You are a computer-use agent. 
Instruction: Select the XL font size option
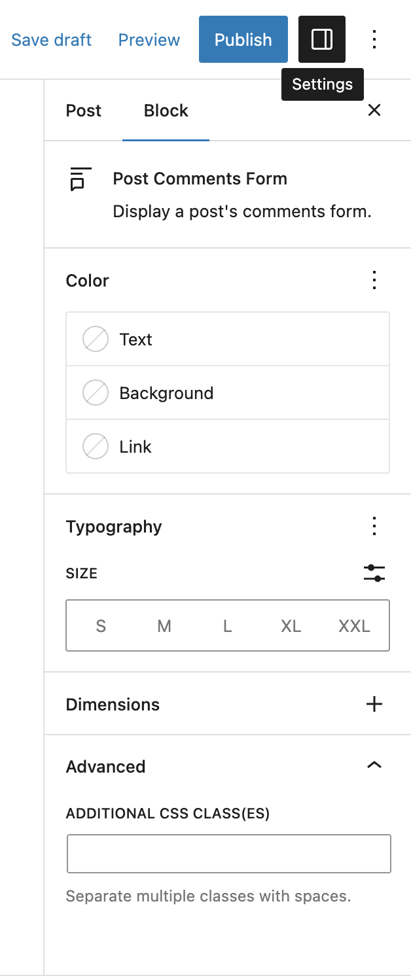point(290,625)
